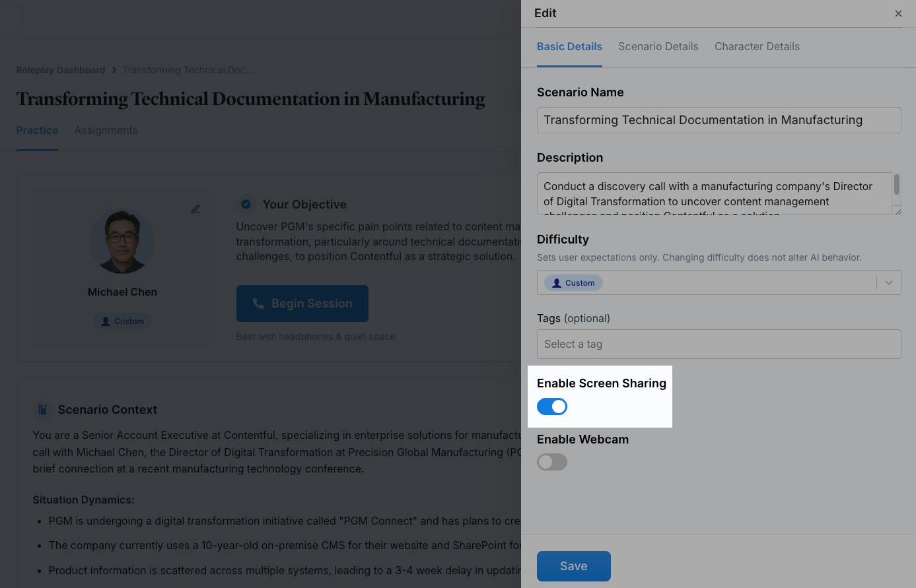Switch to Basic Details tab
916x588 pixels.
pos(569,47)
